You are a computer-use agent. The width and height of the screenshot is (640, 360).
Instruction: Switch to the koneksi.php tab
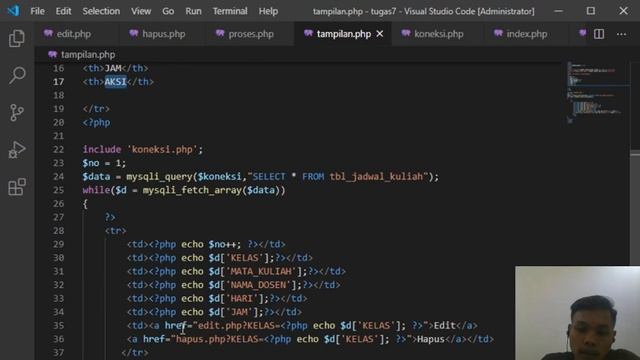438,34
